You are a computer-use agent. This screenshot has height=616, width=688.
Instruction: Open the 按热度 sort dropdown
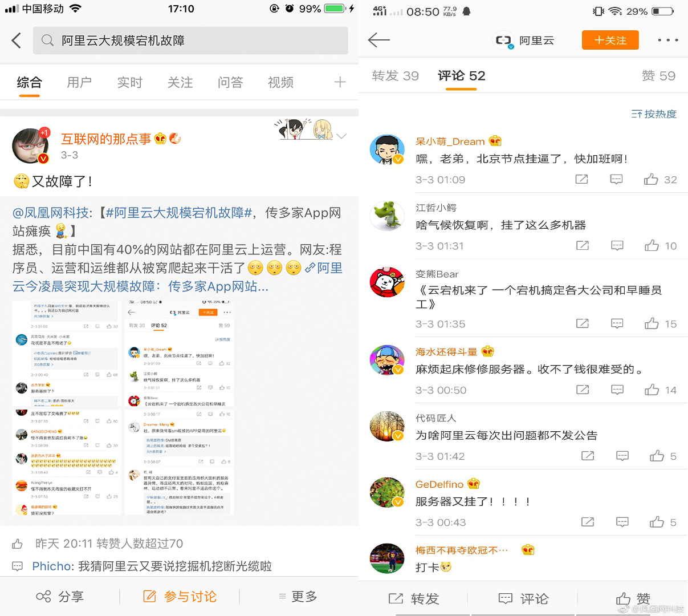click(x=654, y=114)
